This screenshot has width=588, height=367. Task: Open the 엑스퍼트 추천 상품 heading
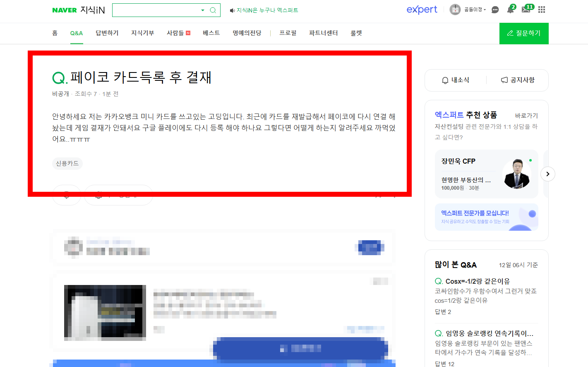(x=466, y=115)
